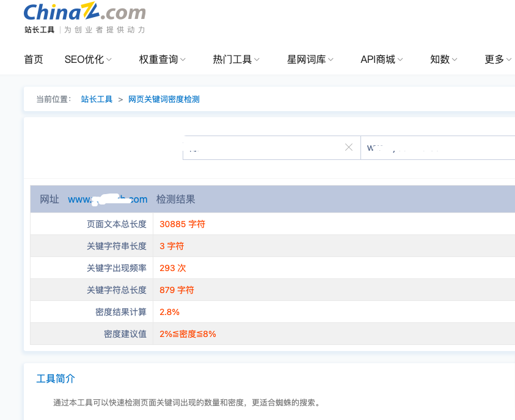Select the 30885 字符 page length value
The image size is (515, 420).
(182, 224)
